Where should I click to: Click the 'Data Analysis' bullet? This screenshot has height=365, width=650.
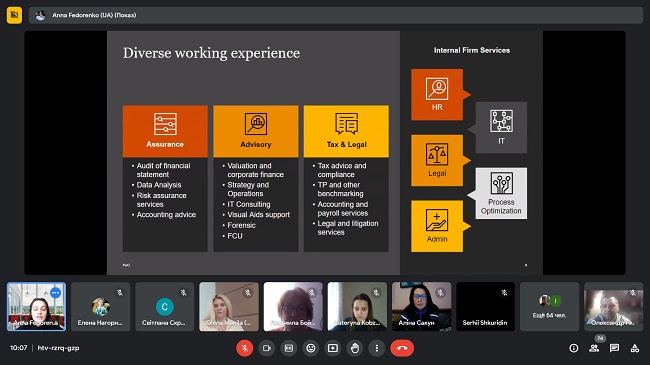(x=159, y=185)
